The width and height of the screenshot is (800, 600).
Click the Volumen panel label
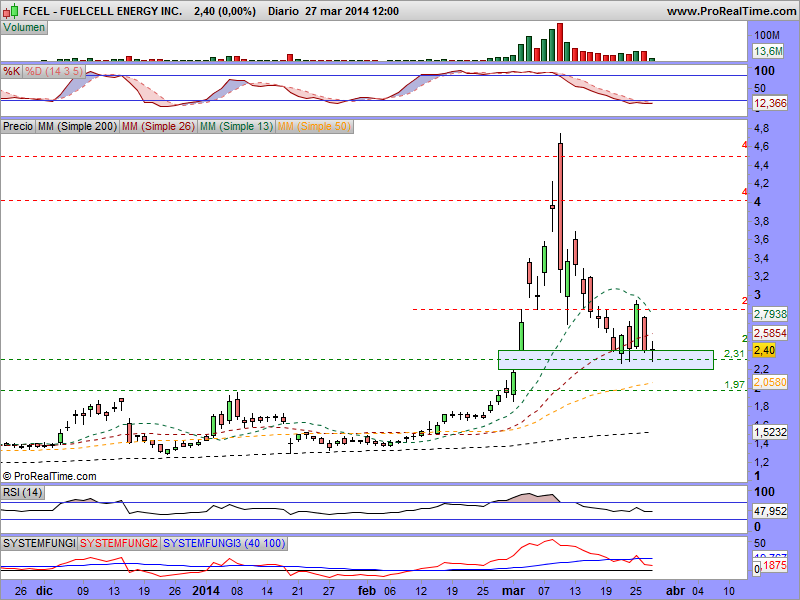[24, 28]
